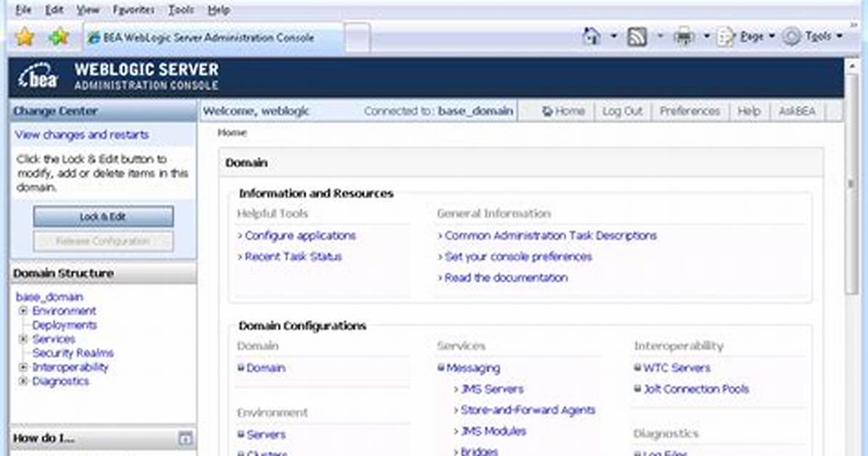Expand the Services tree node
The width and height of the screenshot is (868, 456).
point(23,339)
